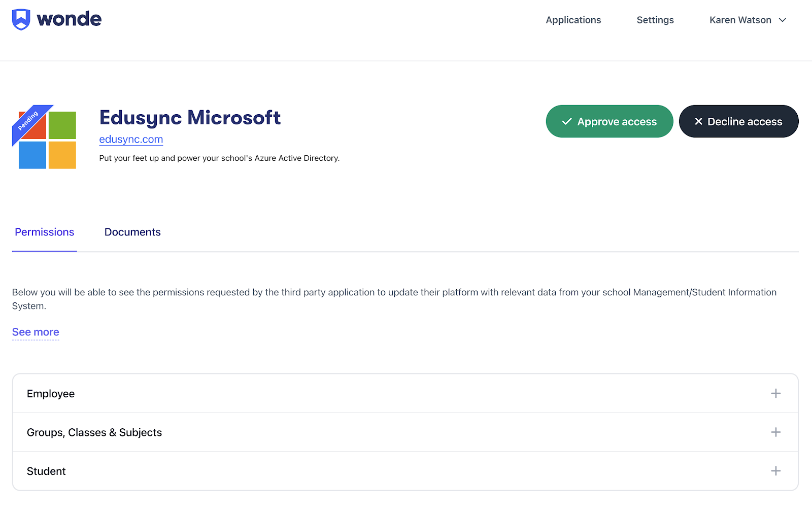The image size is (812, 514).
Task: Click the Karen Watson account name
Action: (740, 20)
